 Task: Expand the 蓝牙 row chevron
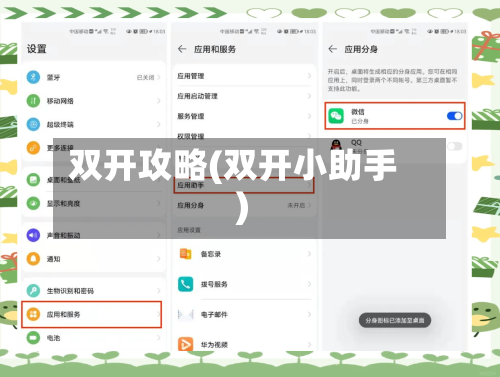point(159,77)
